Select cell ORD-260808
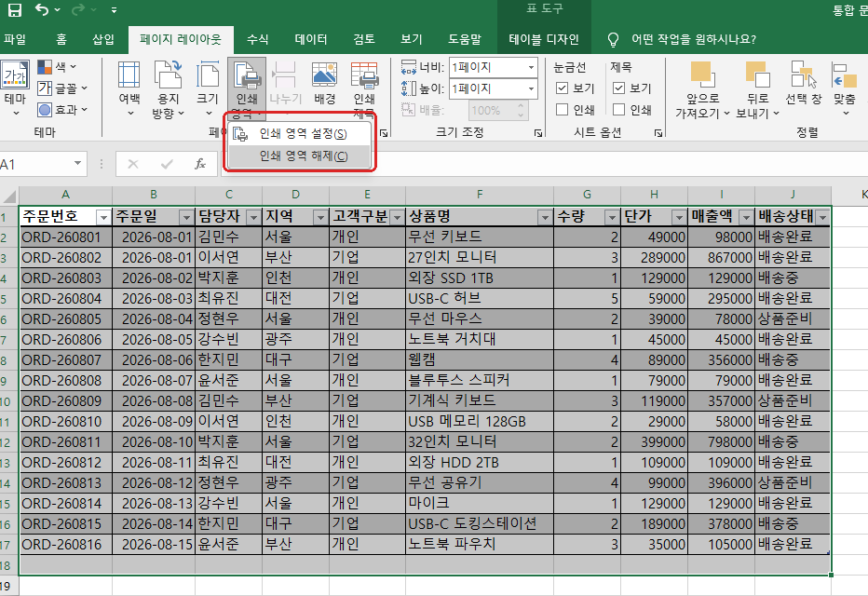The image size is (868, 596). pos(66,381)
